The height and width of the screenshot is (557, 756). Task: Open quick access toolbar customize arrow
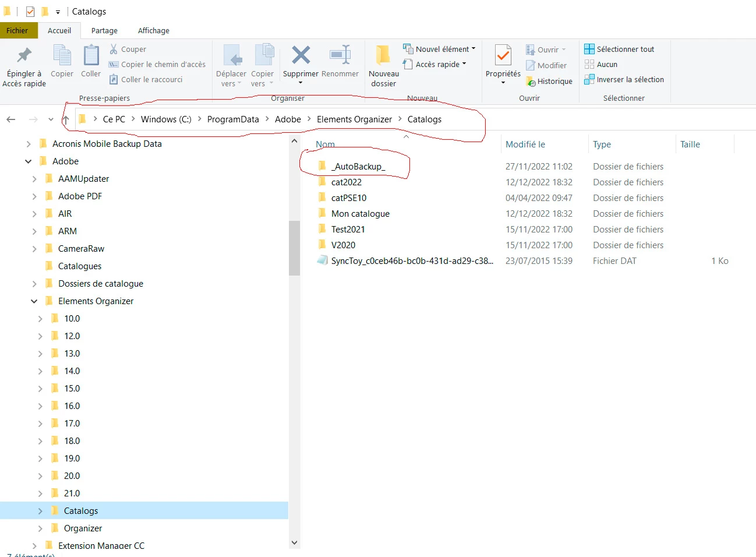(x=58, y=12)
